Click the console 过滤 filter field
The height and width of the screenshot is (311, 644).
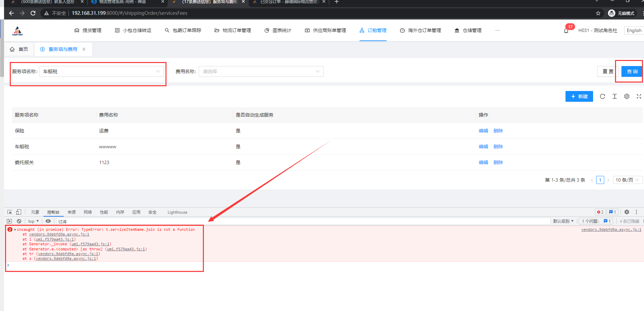(303, 221)
